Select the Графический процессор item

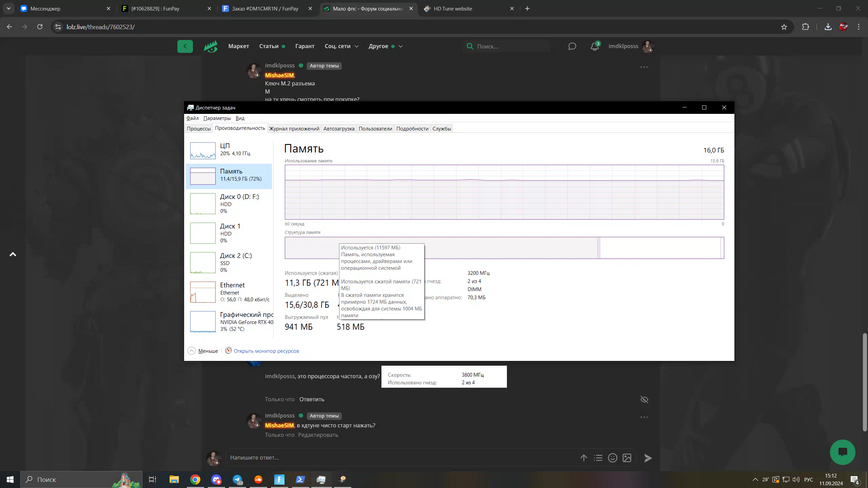click(x=229, y=322)
